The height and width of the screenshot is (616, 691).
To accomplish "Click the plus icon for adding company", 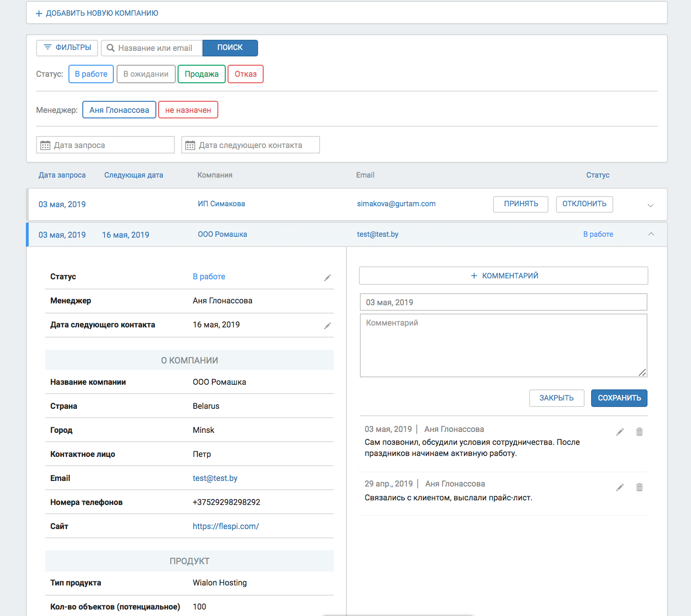I will [x=39, y=13].
